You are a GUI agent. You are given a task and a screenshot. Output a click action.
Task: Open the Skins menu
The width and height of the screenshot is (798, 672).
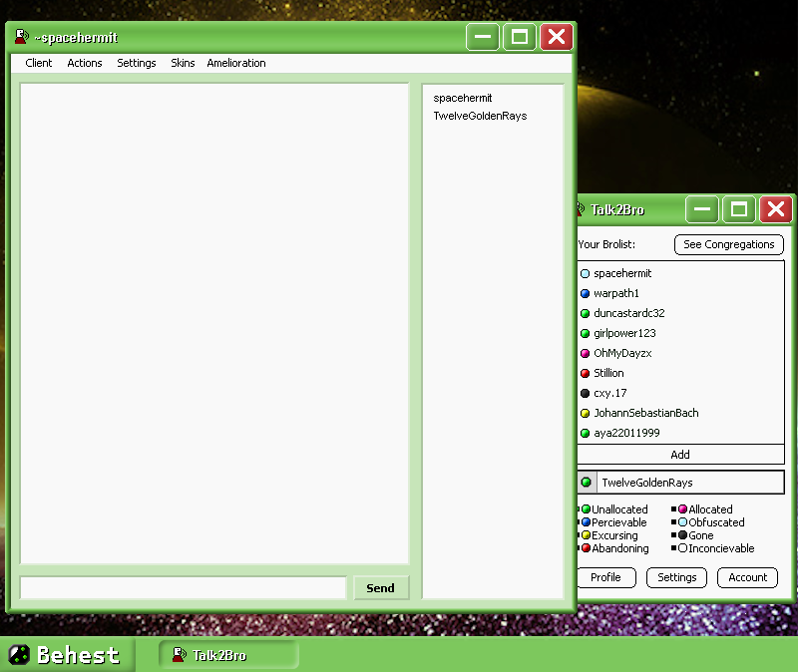tap(183, 63)
